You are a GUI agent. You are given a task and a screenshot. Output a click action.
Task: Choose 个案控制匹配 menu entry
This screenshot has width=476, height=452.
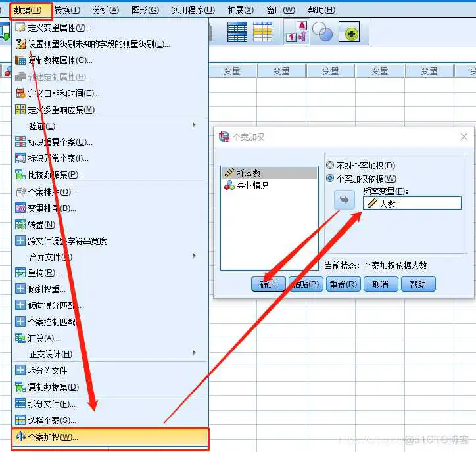click(x=110, y=322)
